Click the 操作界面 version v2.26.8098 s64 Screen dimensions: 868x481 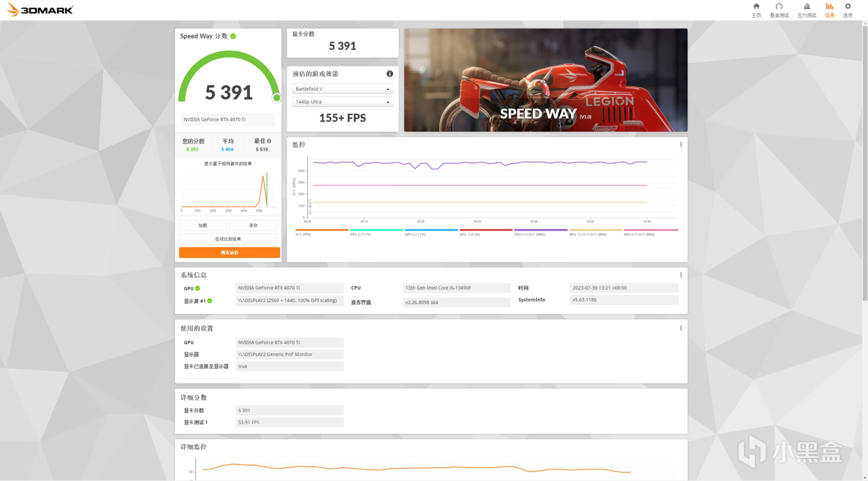[457, 303]
